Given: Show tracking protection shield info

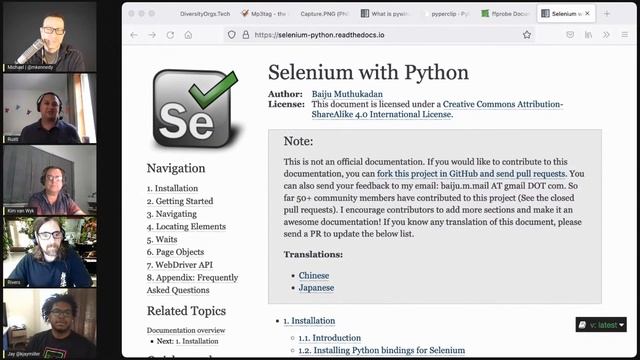Looking at the screenshot, I should (x=231, y=35).
